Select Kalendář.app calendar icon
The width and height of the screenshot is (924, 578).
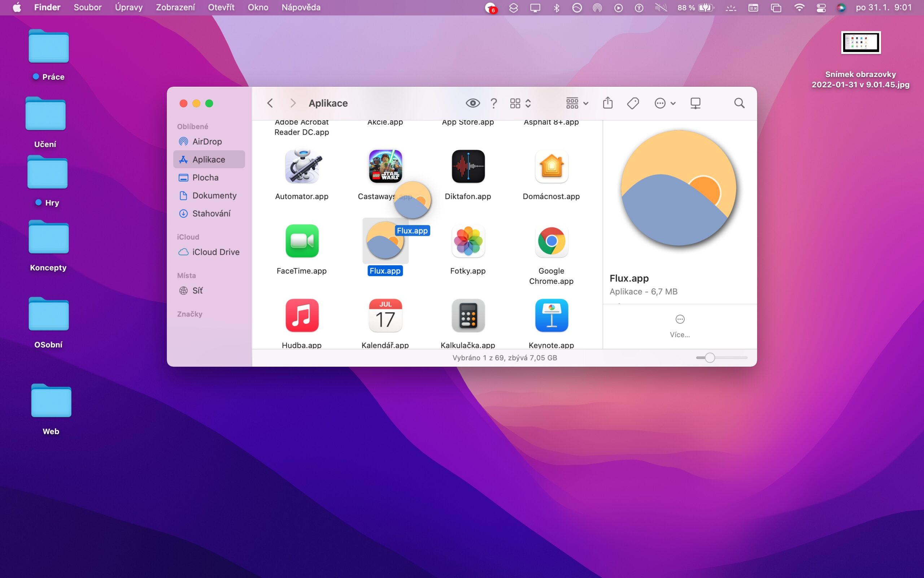coord(385,315)
